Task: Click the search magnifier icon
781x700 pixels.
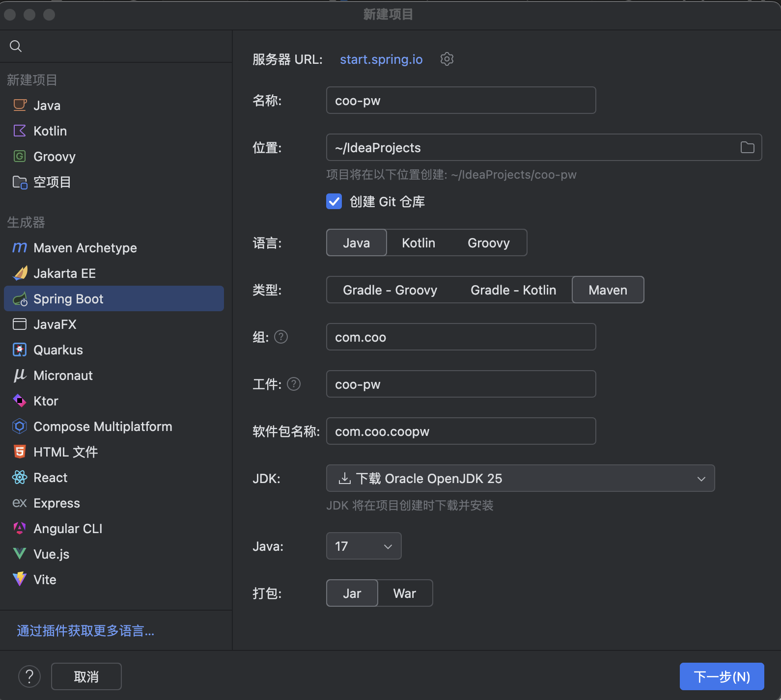Action: coord(16,46)
